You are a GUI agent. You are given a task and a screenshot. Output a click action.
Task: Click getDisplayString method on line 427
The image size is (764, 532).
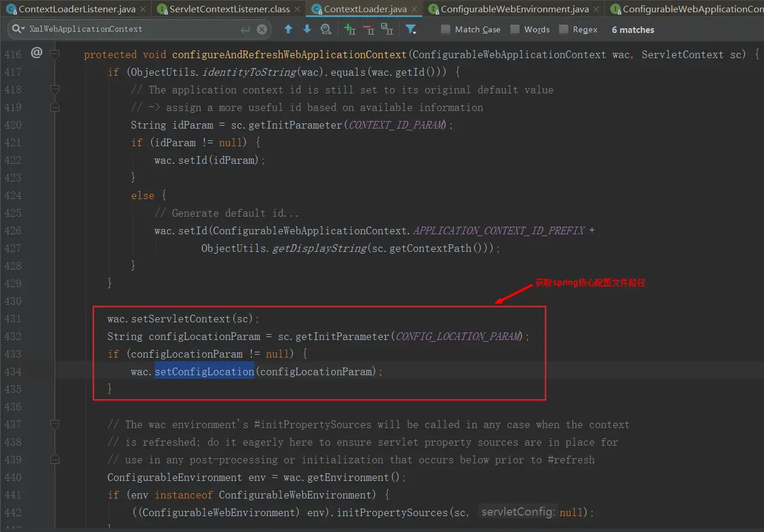coord(319,248)
